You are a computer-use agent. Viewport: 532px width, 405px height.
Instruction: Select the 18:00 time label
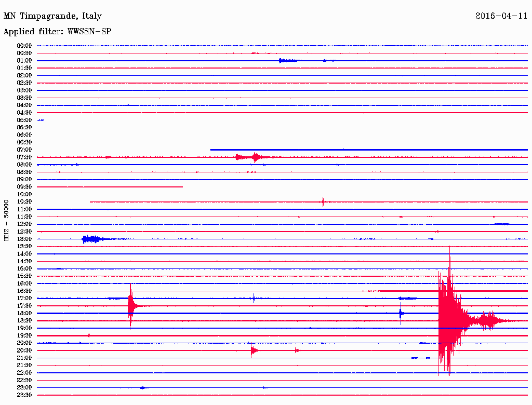pos(24,313)
